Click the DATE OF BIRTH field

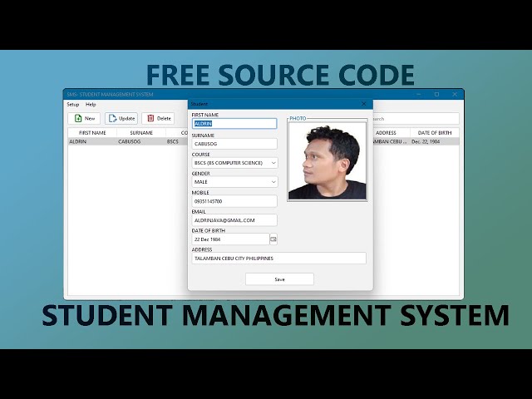(x=230, y=239)
